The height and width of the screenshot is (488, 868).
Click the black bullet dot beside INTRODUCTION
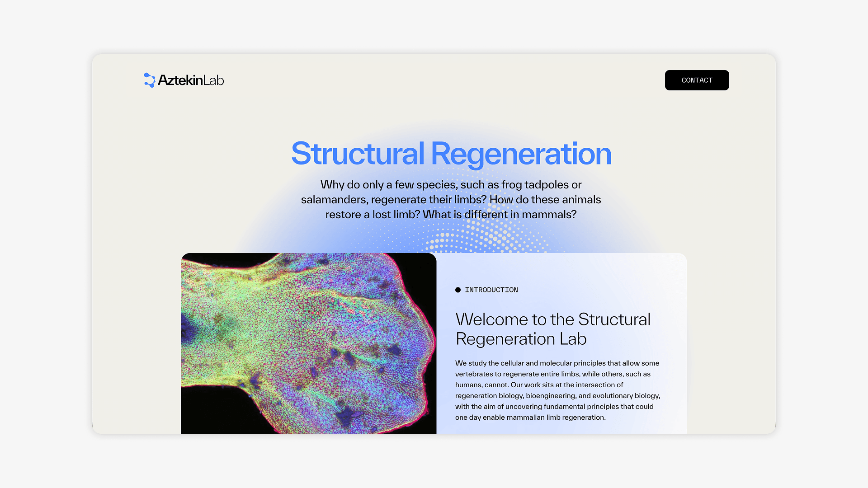pyautogui.click(x=458, y=290)
